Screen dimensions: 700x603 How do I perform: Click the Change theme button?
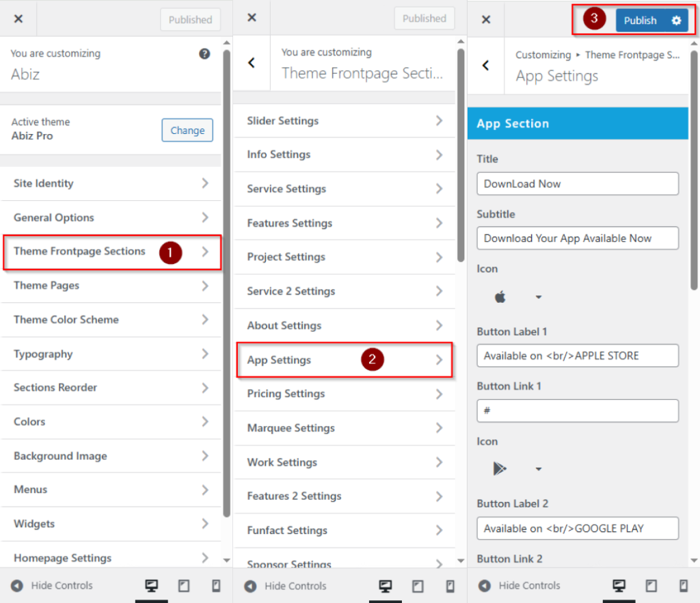[187, 131]
